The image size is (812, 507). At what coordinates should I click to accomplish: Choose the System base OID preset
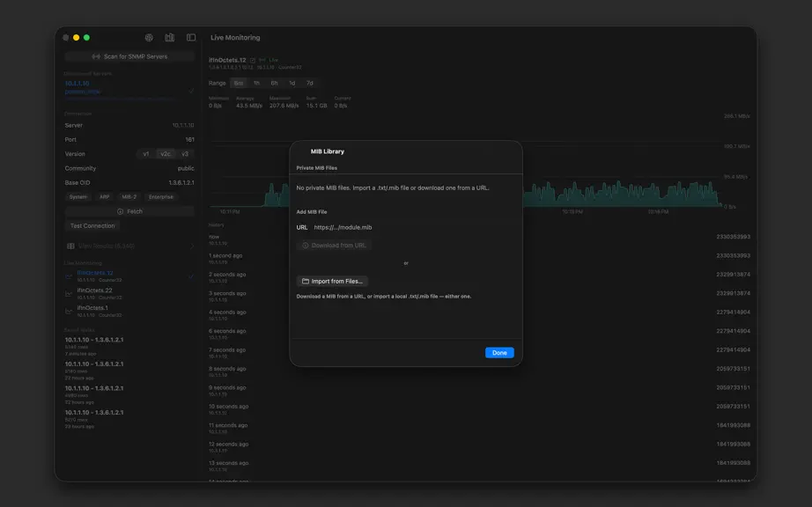78,196
